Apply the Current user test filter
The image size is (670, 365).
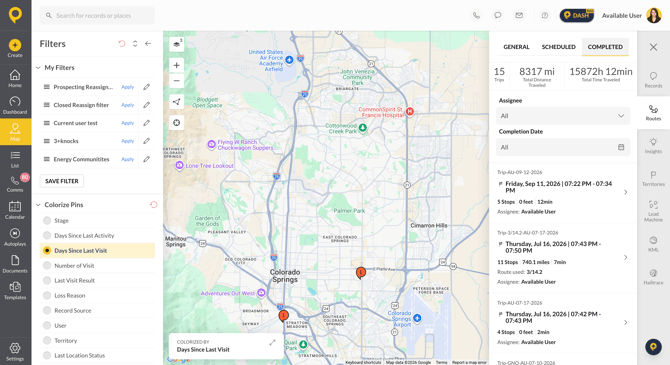128,123
